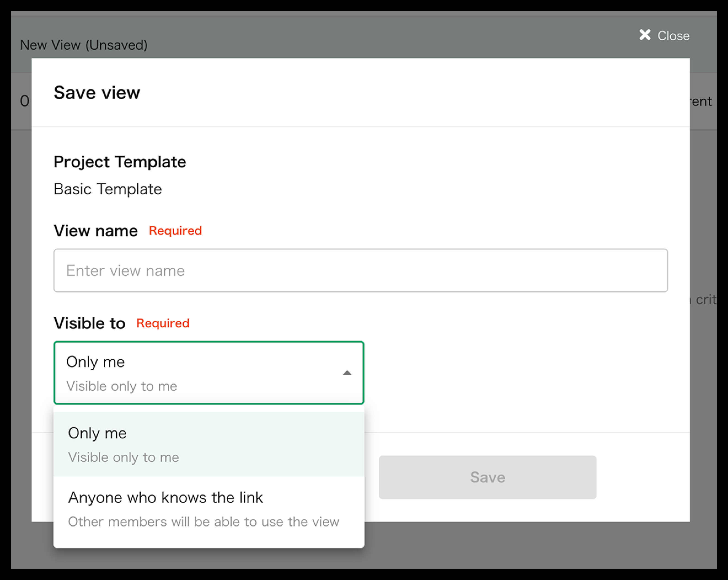Click the 'Visible only to me' description in list
This screenshot has width=728, height=580.
point(123,457)
